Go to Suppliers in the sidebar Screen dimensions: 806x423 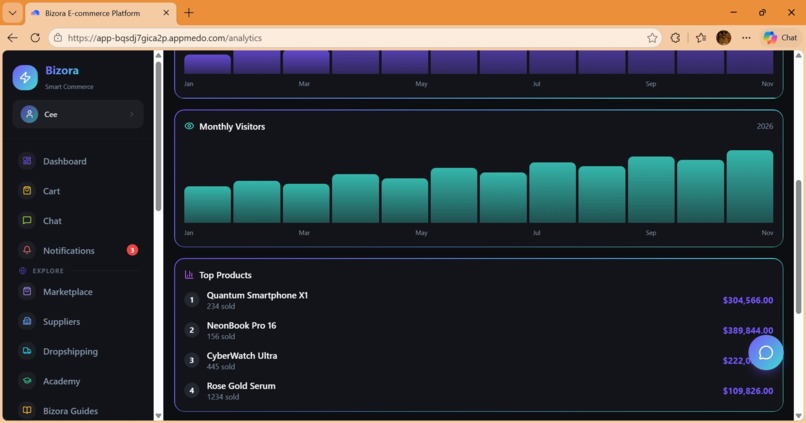click(x=78, y=321)
